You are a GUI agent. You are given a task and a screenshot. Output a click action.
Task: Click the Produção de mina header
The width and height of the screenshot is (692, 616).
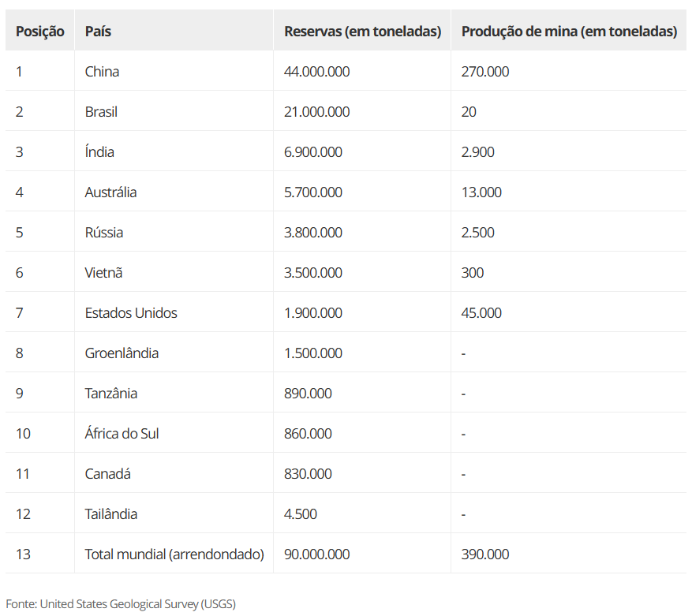pyautogui.click(x=569, y=32)
